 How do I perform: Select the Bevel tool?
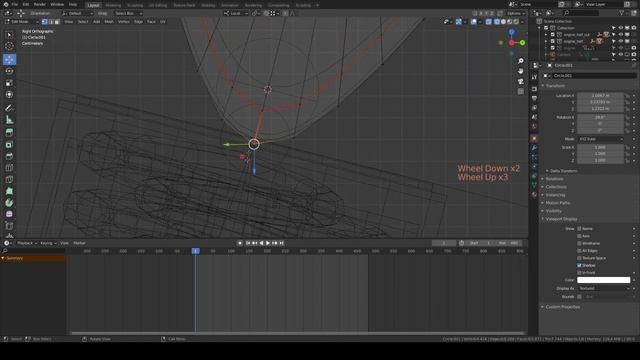[x=9, y=156]
